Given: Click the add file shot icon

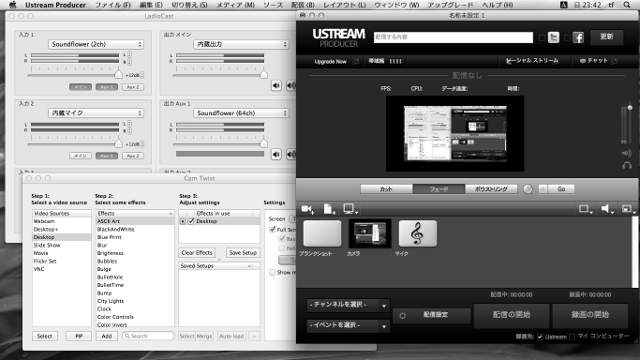Looking at the screenshot, I should tap(329, 209).
